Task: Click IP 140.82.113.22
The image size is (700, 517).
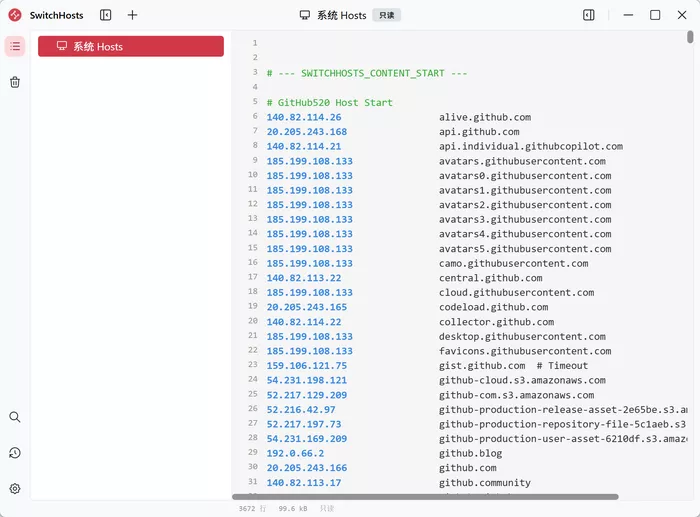Action: pyautogui.click(x=304, y=278)
